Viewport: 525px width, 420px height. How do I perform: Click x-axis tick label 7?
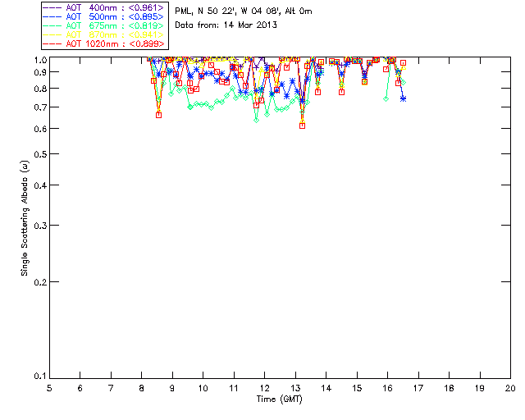(111, 388)
